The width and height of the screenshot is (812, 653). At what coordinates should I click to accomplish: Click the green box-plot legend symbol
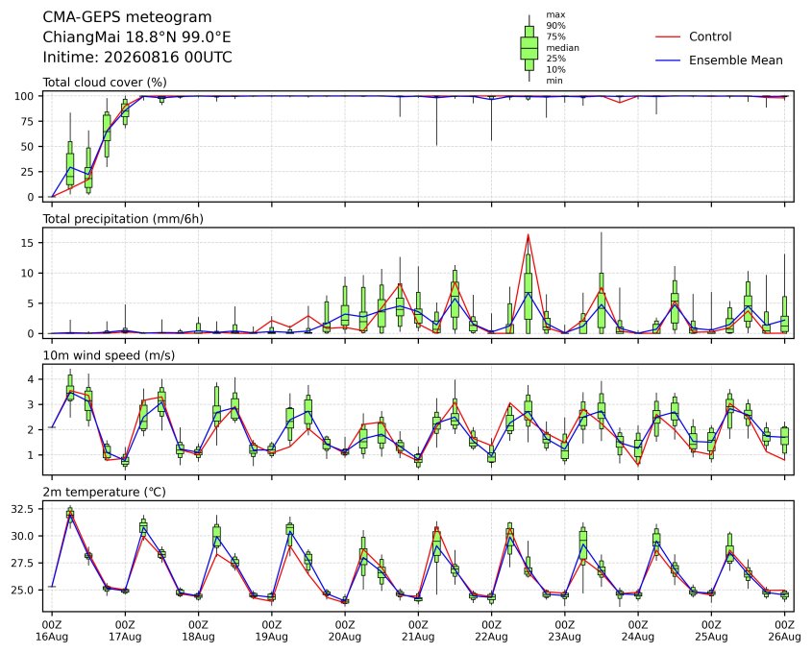(x=529, y=48)
